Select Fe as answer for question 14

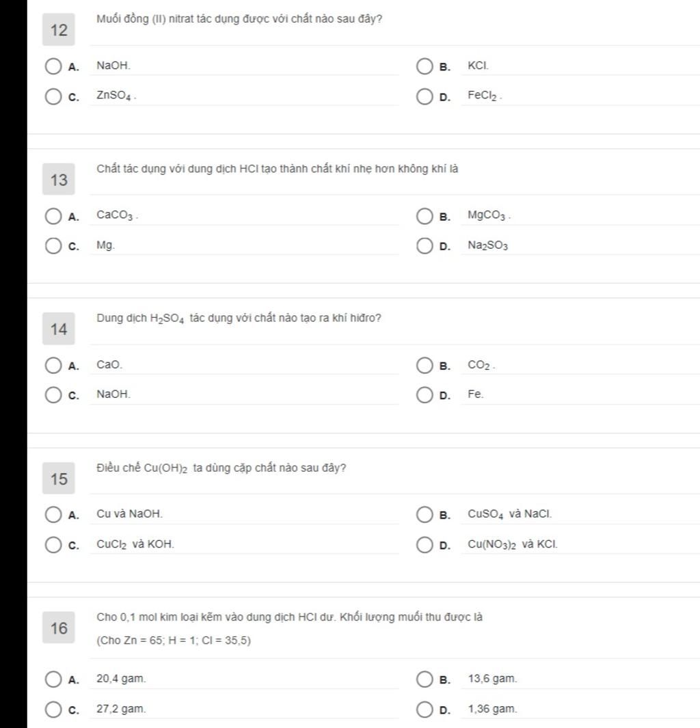tap(425, 395)
